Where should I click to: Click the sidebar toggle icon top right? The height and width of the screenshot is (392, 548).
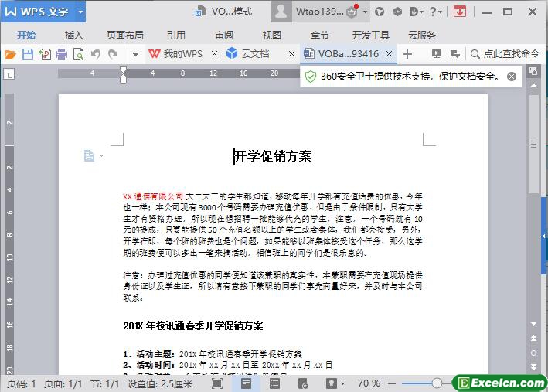(533, 71)
